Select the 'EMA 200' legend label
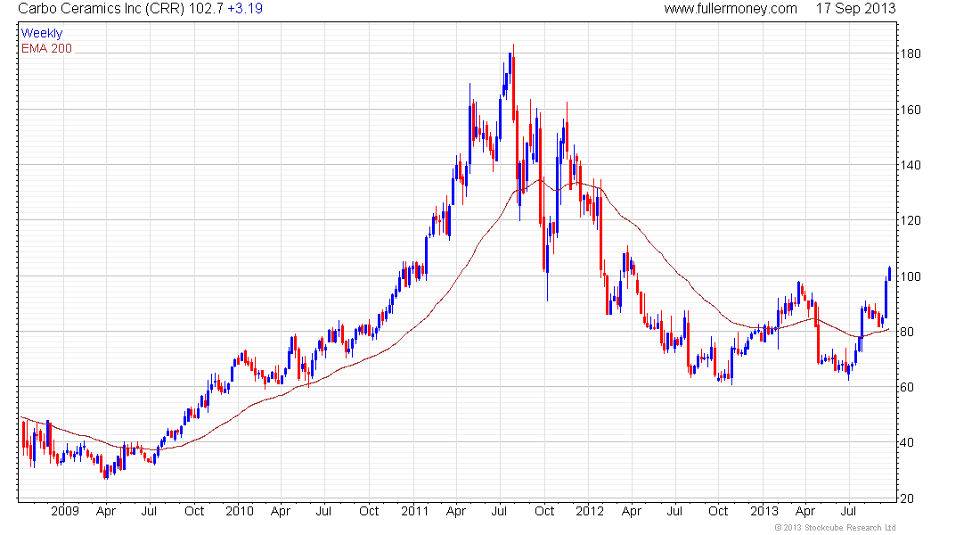The width and height of the screenshot is (980, 535). tap(47, 48)
